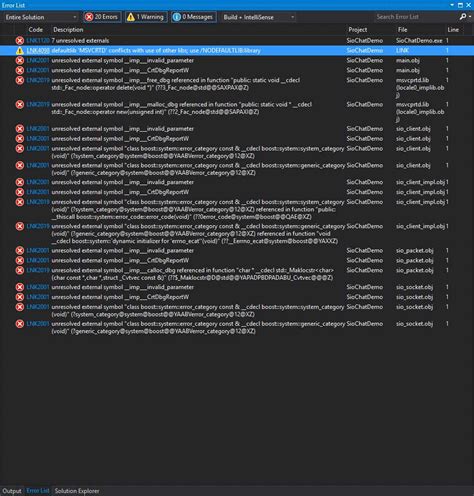Select the _free_dbg unresolved symbol description

pos(176,84)
